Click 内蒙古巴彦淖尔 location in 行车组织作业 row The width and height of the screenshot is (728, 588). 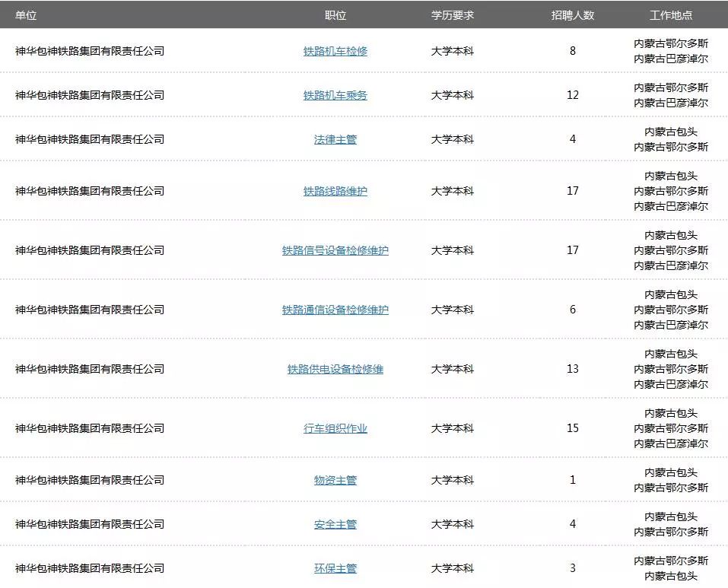pos(671,443)
